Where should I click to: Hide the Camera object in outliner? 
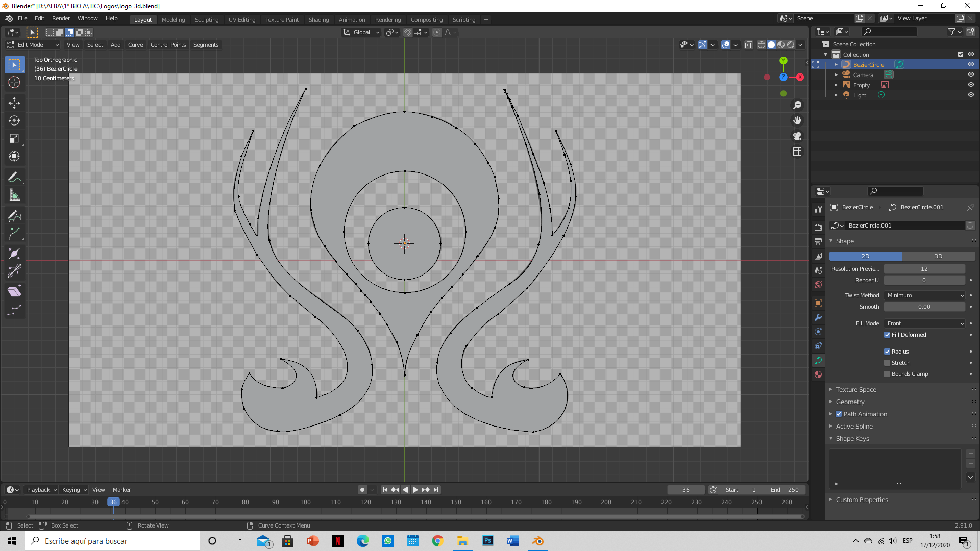point(971,75)
